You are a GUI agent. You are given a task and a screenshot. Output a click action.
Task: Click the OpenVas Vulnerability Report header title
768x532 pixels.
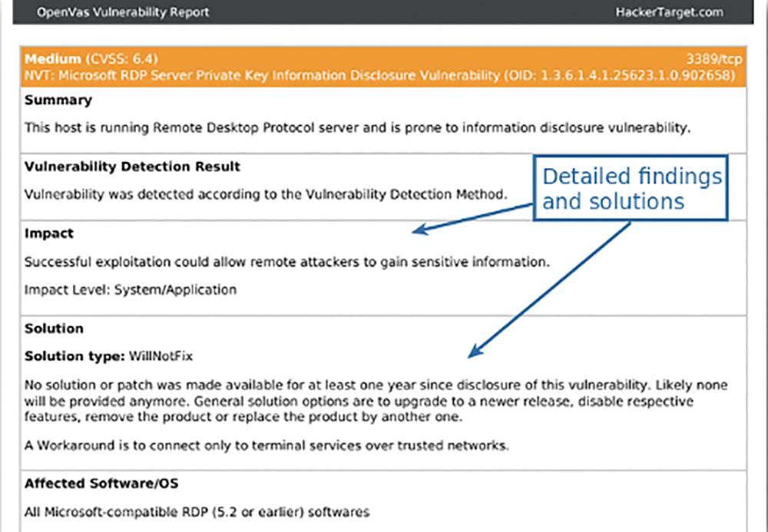pyautogui.click(x=123, y=12)
